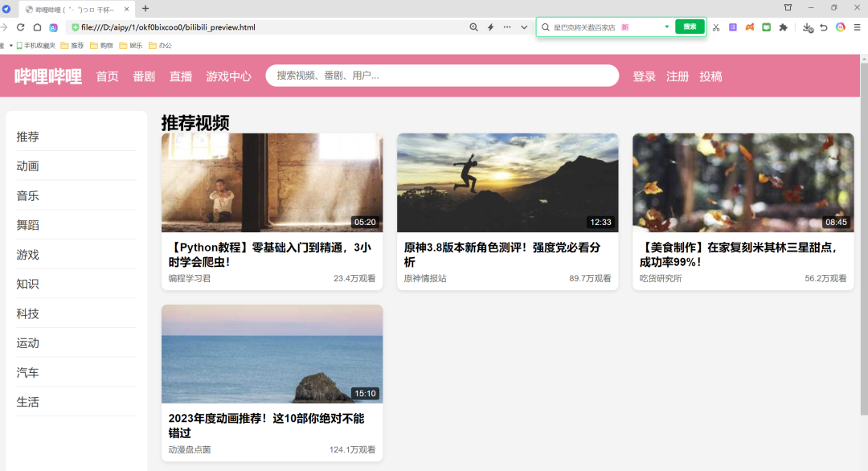Screen dimensions: 868x471
Task: Click the magnifier zoom icon in address bar
Action: tap(474, 27)
